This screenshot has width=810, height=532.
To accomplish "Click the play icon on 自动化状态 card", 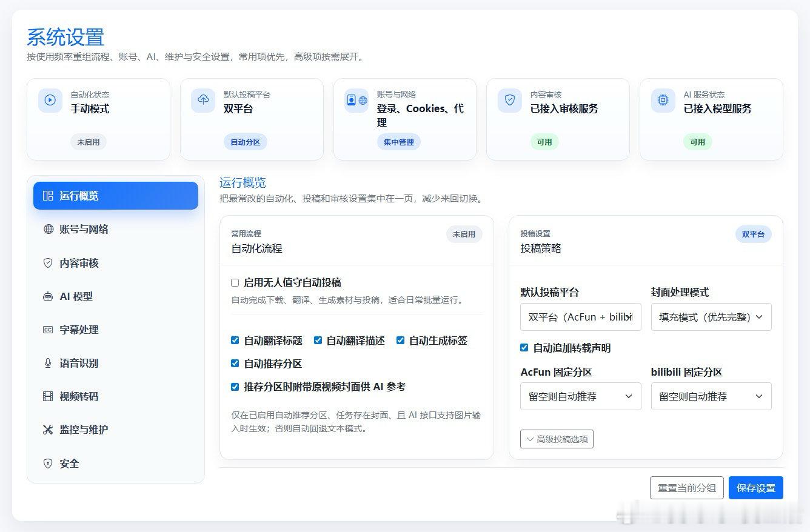I will (50, 101).
